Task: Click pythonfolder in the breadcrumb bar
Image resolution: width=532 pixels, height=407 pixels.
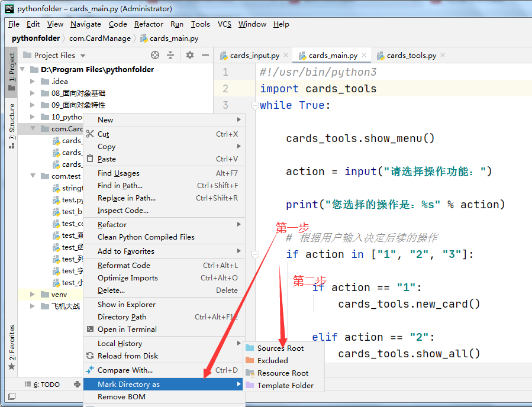Action: pyautogui.click(x=36, y=38)
